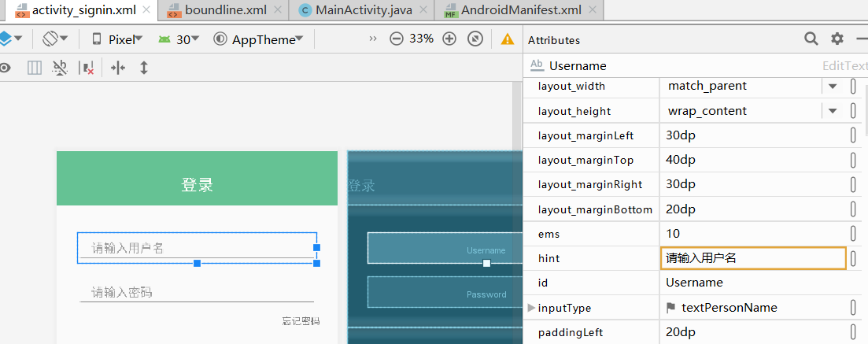Toggle view options eye icon
The width and height of the screenshot is (868, 344).
[x=5, y=68]
